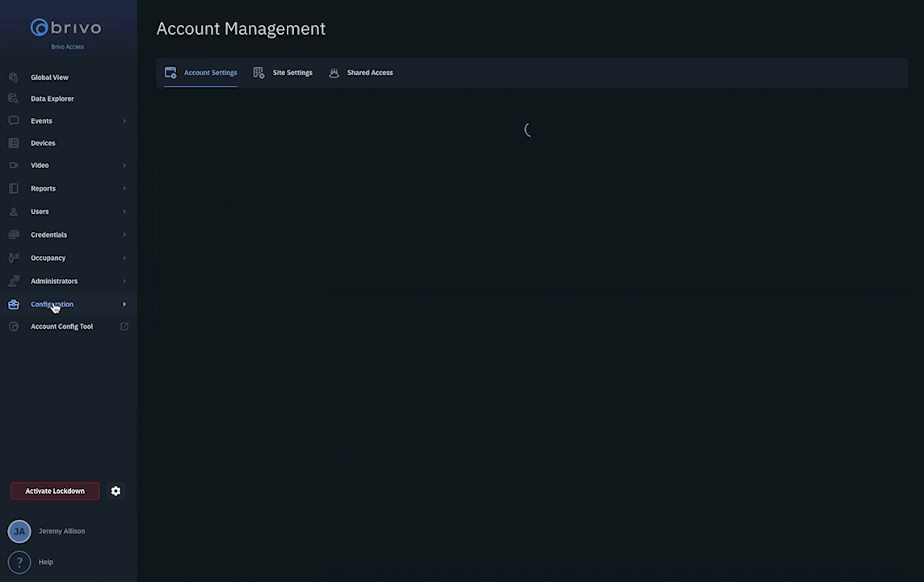Click the Account Config Tool icon
The width and height of the screenshot is (924, 582).
[14, 326]
